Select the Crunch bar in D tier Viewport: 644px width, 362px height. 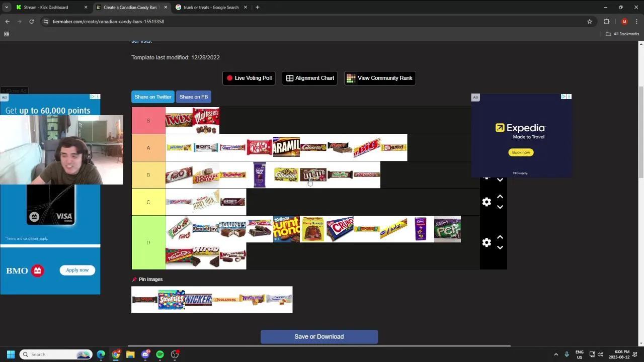point(340,229)
